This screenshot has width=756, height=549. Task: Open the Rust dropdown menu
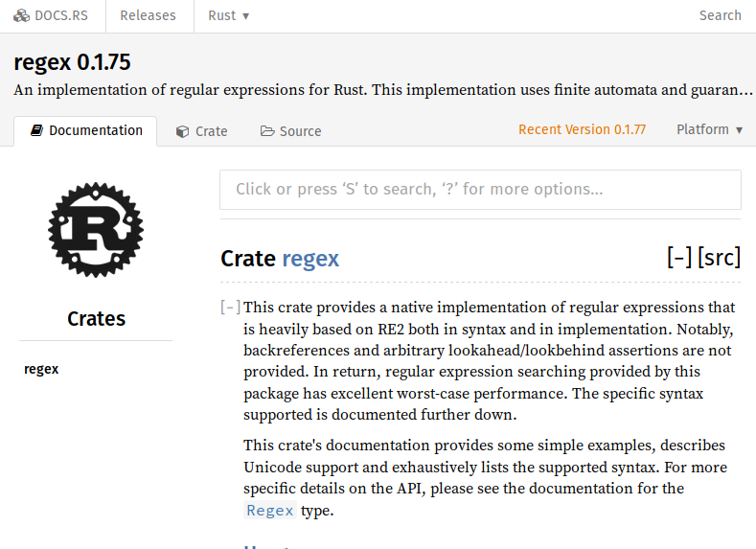pos(229,16)
